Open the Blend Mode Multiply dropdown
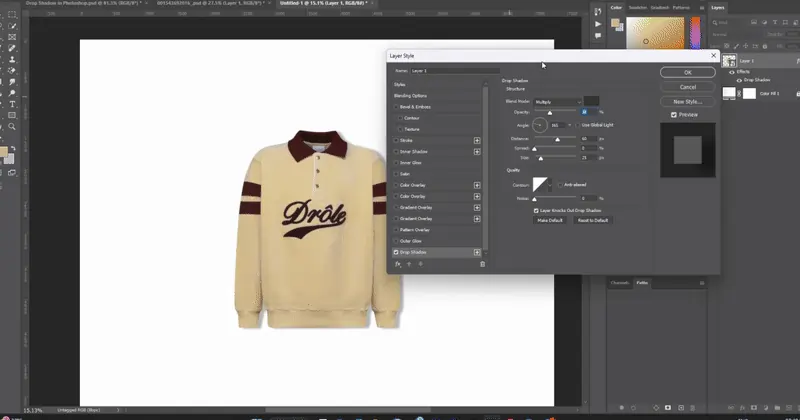 [x=557, y=102]
